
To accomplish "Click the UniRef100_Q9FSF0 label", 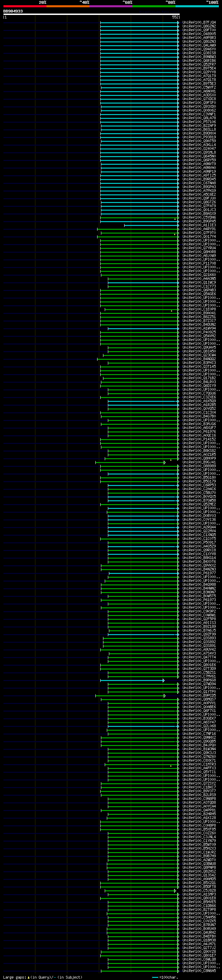I will 199,103.
